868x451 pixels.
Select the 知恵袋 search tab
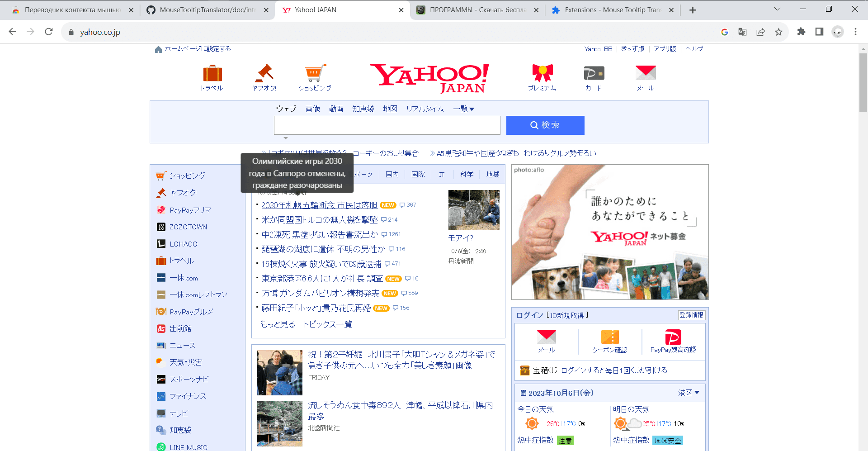click(363, 109)
